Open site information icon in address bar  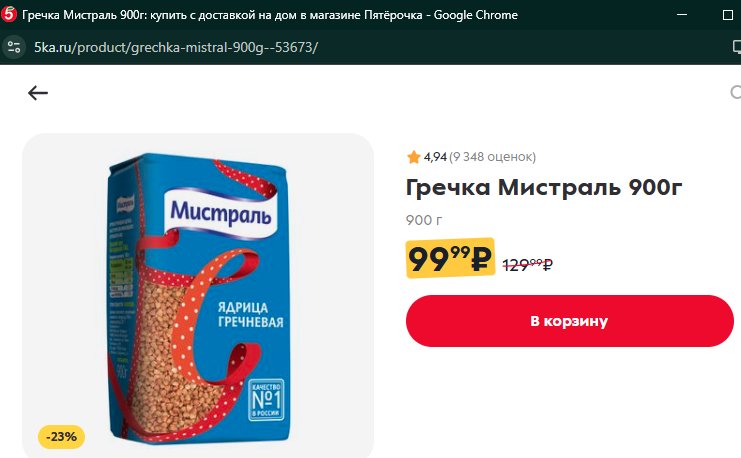[x=14, y=47]
